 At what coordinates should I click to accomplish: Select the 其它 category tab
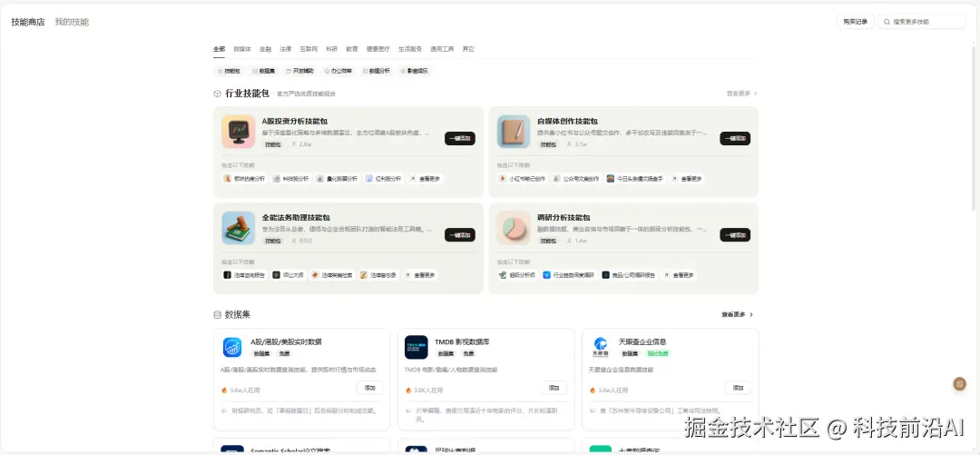click(468, 49)
